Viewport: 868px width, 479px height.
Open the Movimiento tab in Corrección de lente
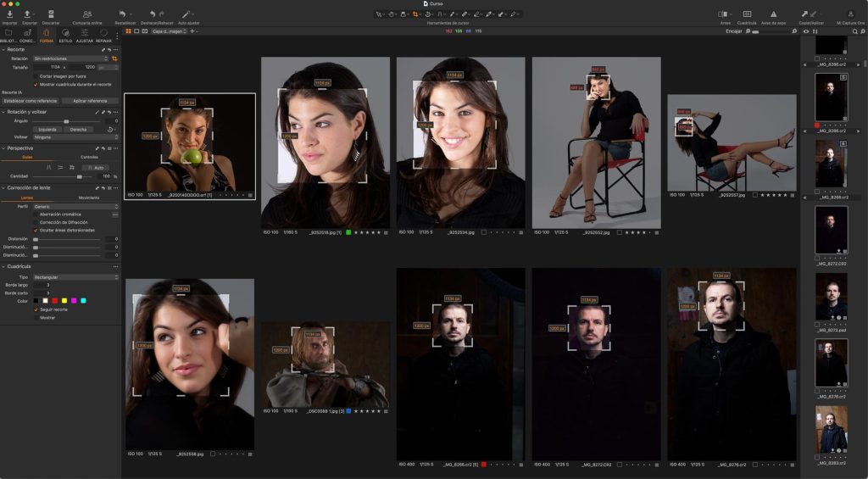click(89, 198)
